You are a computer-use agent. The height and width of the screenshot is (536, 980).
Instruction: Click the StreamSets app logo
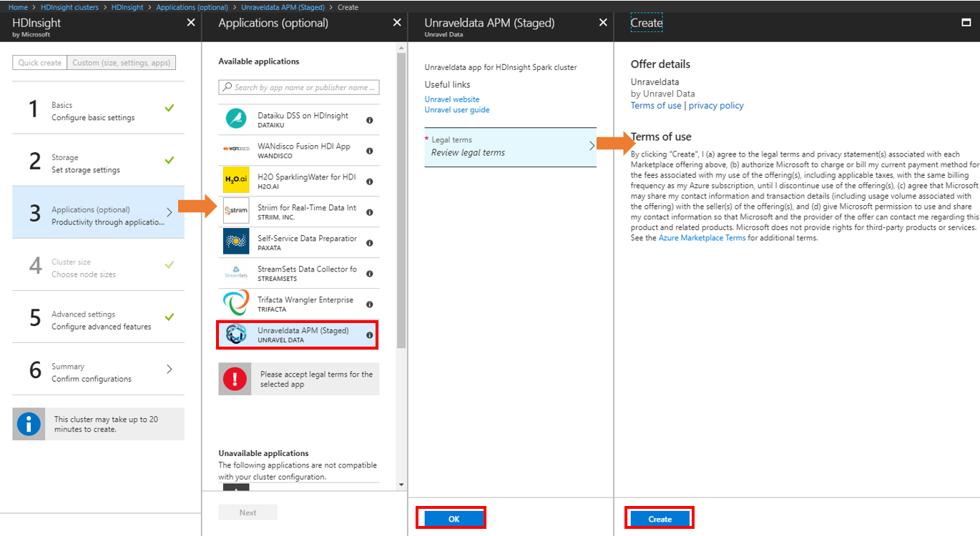236,272
